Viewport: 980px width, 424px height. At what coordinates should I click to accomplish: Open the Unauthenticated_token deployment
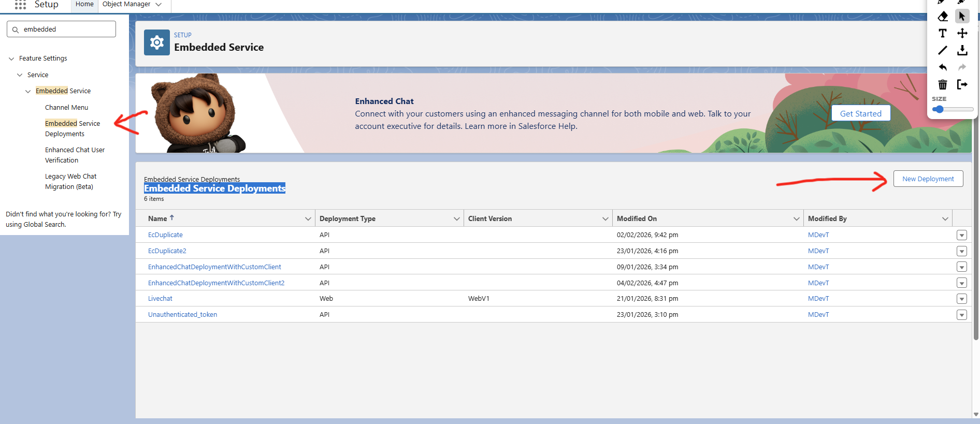[183, 315]
